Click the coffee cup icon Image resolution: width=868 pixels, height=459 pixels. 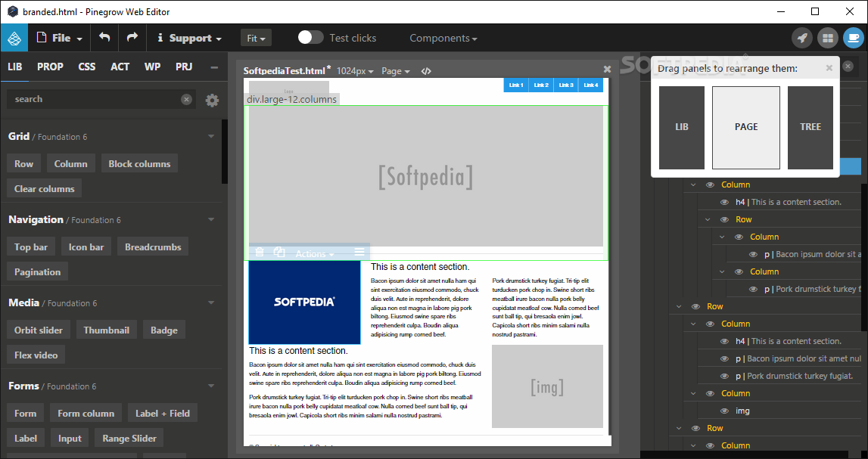click(x=853, y=38)
